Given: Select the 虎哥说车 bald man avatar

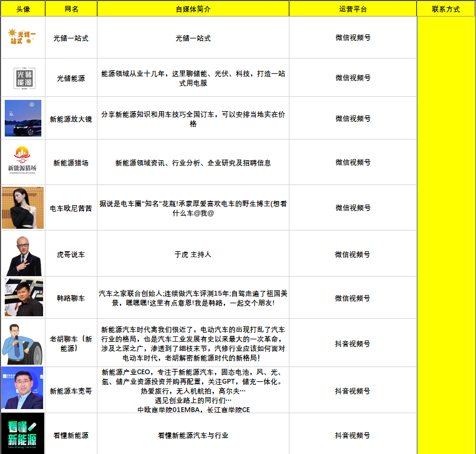Looking at the screenshot, I should [24, 254].
